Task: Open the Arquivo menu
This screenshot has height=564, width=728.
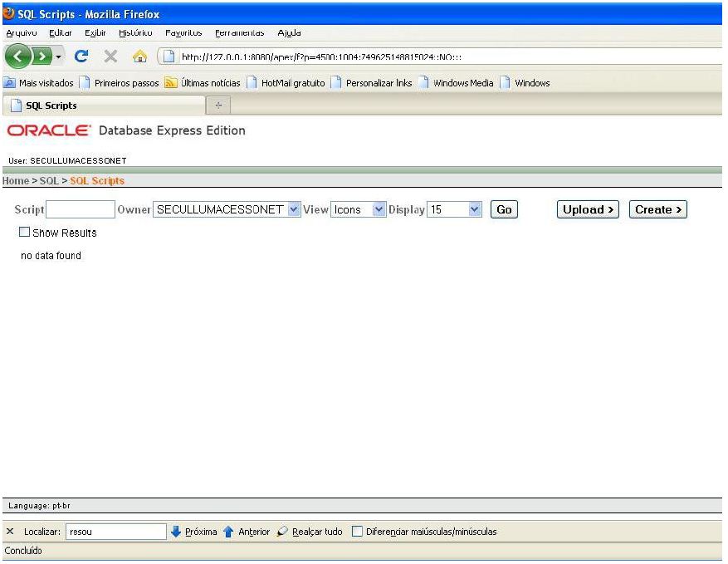Action: click(x=22, y=32)
